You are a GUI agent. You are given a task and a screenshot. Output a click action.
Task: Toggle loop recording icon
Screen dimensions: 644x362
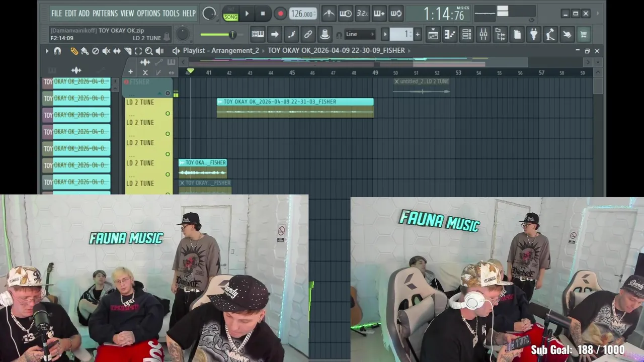click(x=396, y=14)
